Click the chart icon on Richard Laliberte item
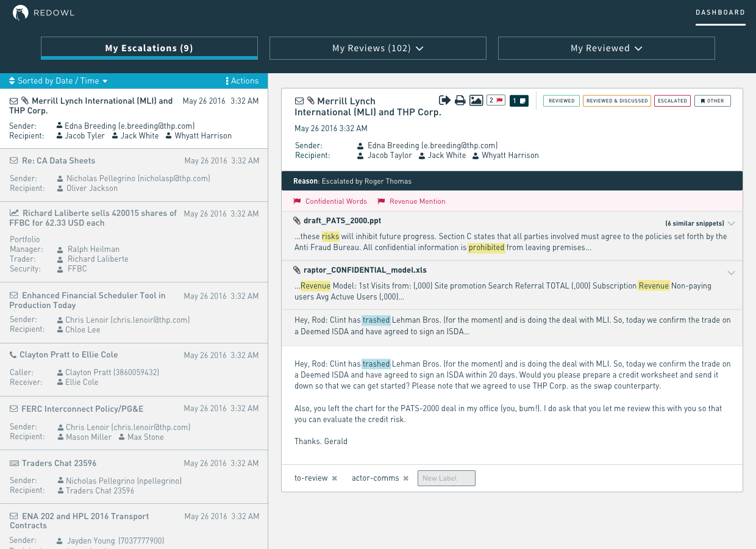This screenshot has width=756, height=549. pos(14,213)
